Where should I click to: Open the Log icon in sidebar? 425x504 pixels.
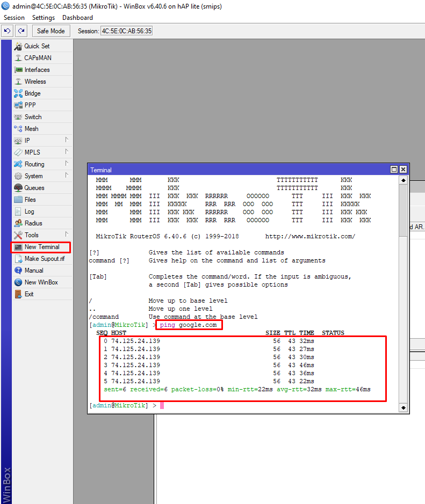[18, 211]
